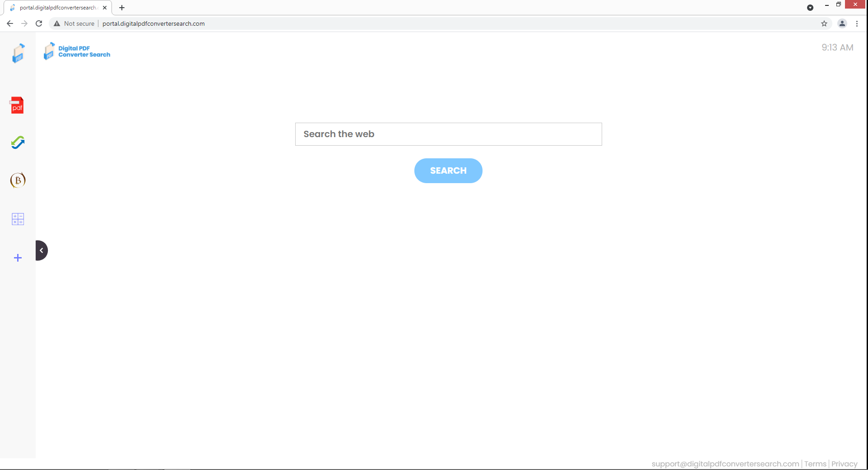Click the 9:13 AM clock text
This screenshot has height=470, width=868.
(837, 47)
